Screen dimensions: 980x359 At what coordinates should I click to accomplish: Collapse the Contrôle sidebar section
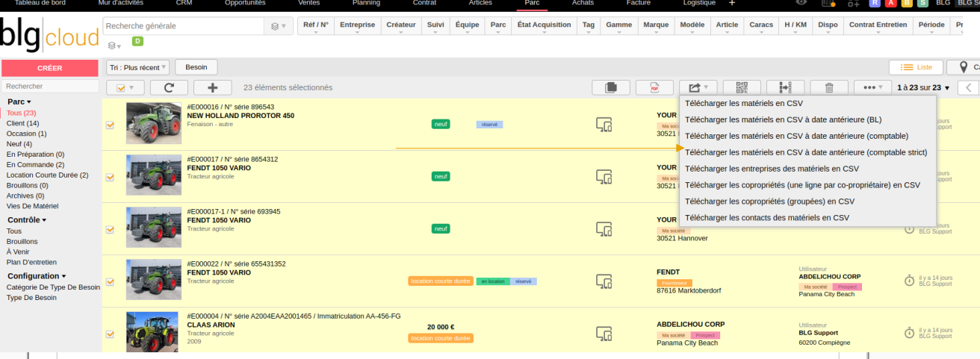[27, 220]
